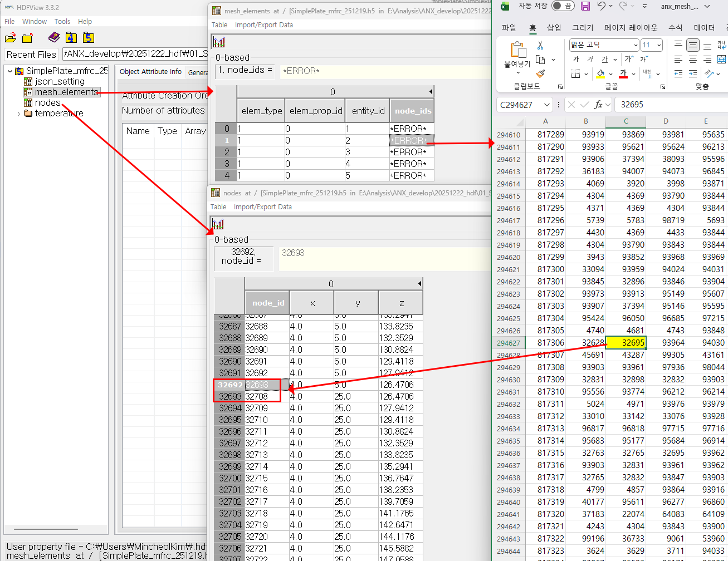This screenshot has height=561, width=728.
Task: Open the font name dropdown in Excel
Action: [x=636, y=45]
